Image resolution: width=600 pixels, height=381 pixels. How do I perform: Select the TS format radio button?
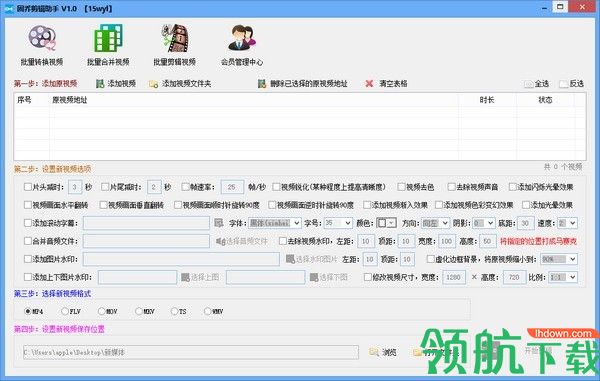point(174,311)
